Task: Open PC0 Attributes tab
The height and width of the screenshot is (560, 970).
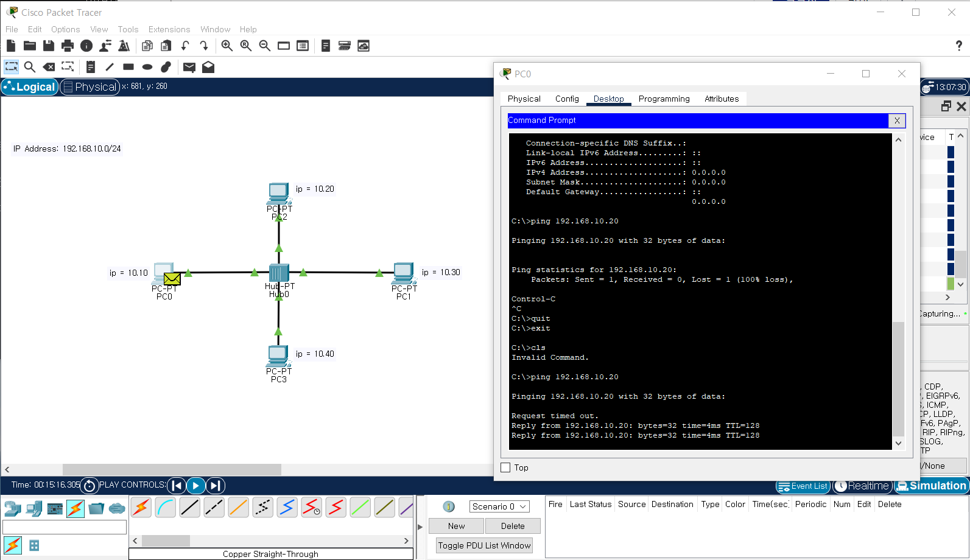Action: coord(722,99)
